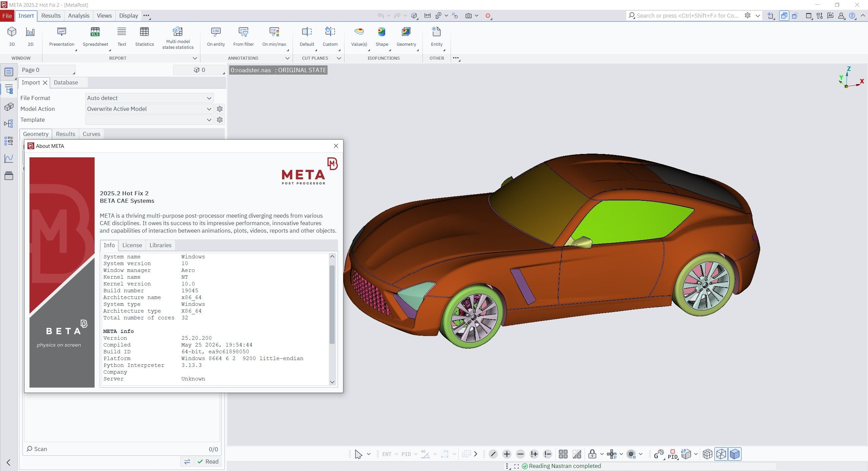Switch to the Libraries tab in About META

(160, 245)
